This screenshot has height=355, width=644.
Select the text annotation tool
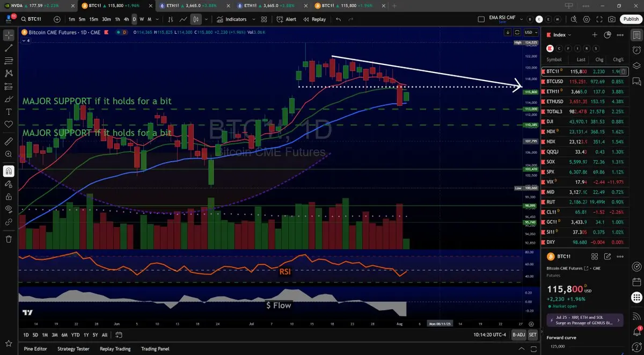9,112
